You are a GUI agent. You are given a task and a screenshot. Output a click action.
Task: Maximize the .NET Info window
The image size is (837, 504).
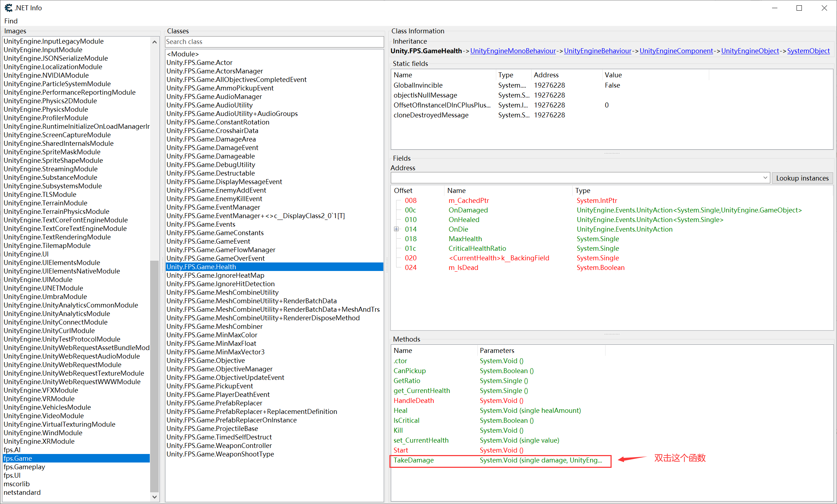point(799,8)
